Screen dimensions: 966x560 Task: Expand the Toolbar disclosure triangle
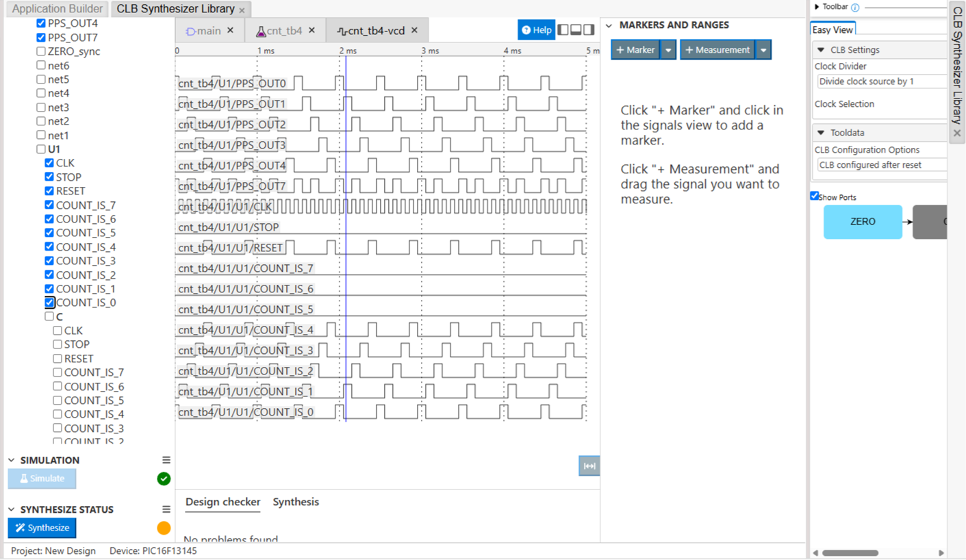(817, 7)
